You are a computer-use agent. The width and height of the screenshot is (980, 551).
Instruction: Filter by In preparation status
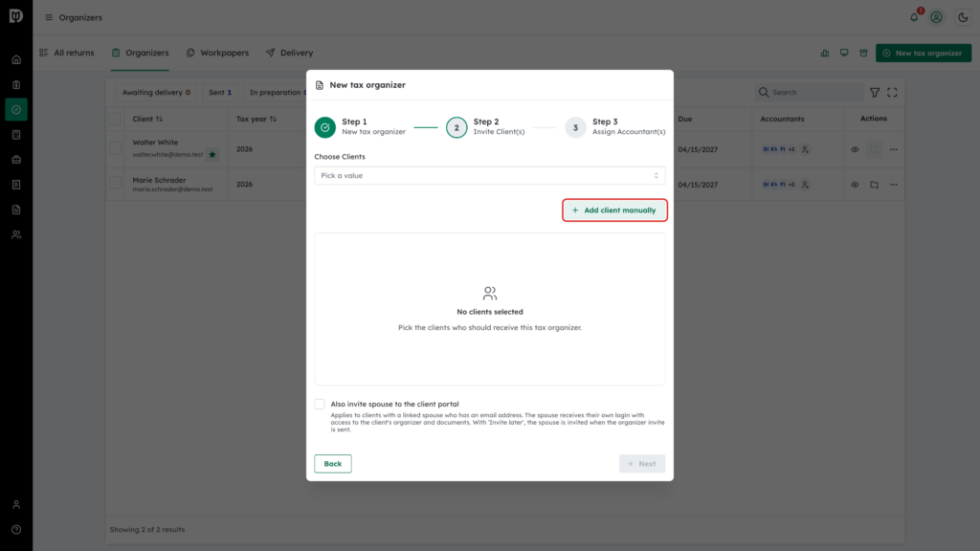[275, 93]
